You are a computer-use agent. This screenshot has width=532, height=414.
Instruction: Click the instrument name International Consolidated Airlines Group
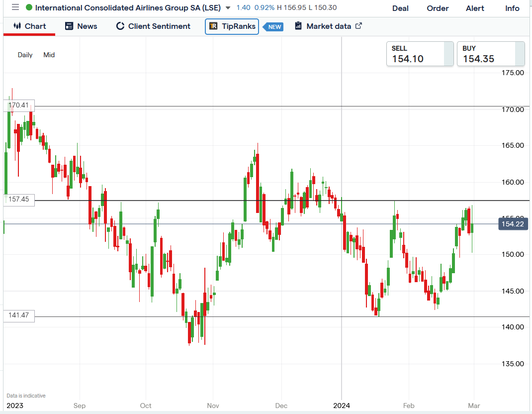tap(128, 7)
